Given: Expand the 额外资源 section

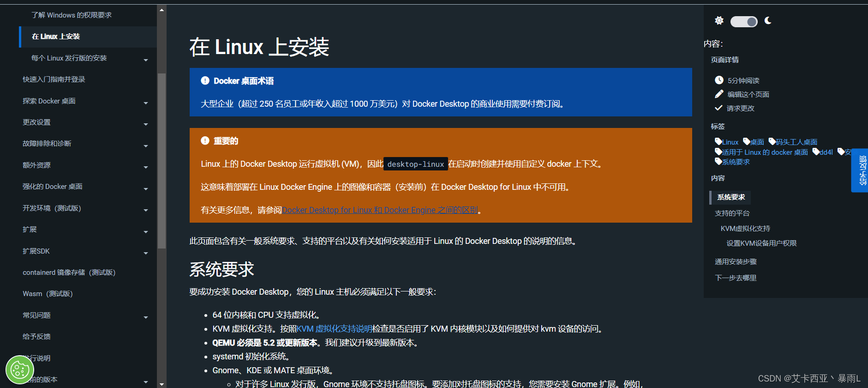Looking at the screenshot, I should (x=146, y=167).
